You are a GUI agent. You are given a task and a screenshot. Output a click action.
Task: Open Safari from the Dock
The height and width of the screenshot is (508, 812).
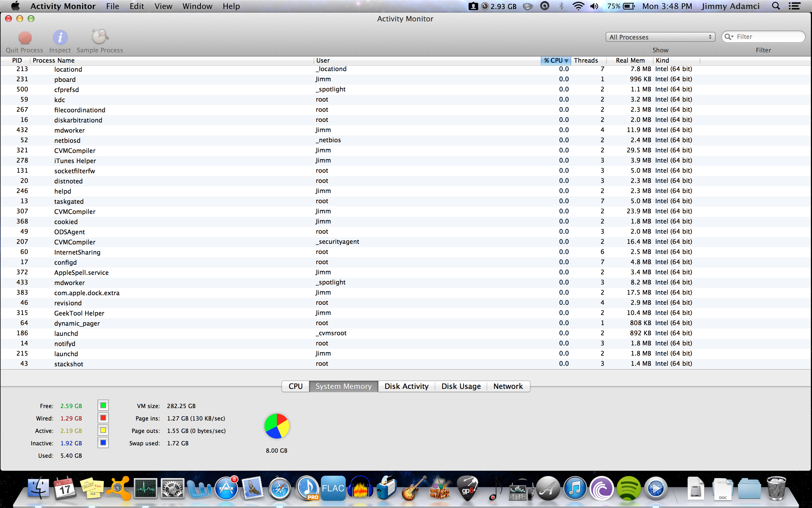(x=279, y=488)
